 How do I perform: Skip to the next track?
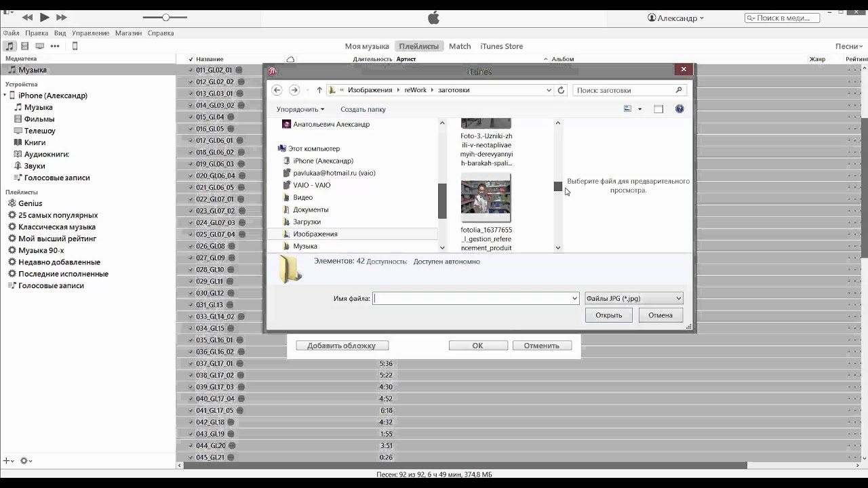pyautogui.click(x=61, y=18)
